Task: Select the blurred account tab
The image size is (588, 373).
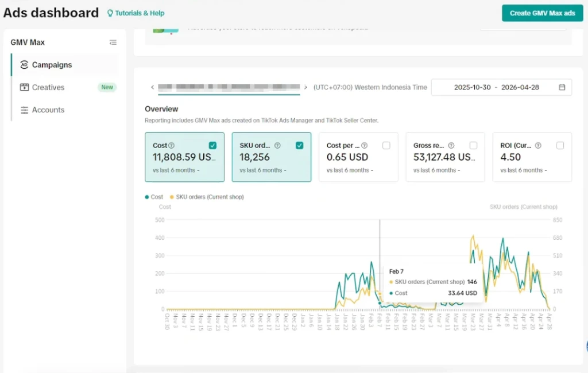Action: 229,87
